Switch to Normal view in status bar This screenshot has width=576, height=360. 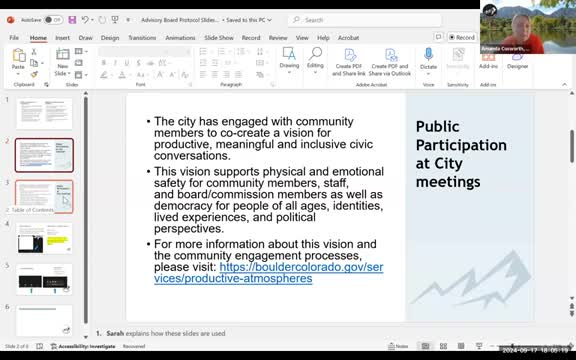pyautogui.click(x=425, y=346)
